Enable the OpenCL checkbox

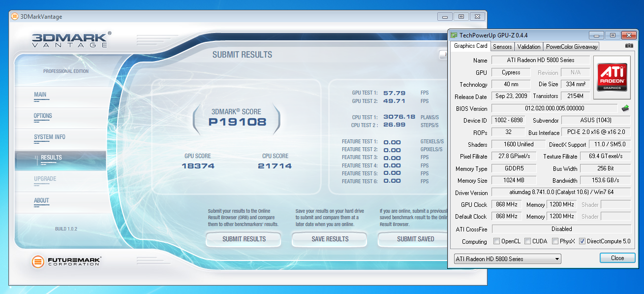[x=497, y=241]
